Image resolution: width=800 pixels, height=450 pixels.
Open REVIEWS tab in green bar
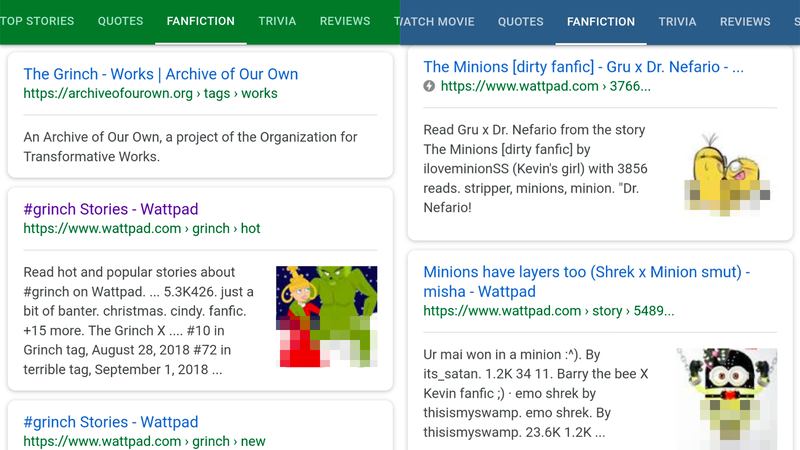[345, 21]
